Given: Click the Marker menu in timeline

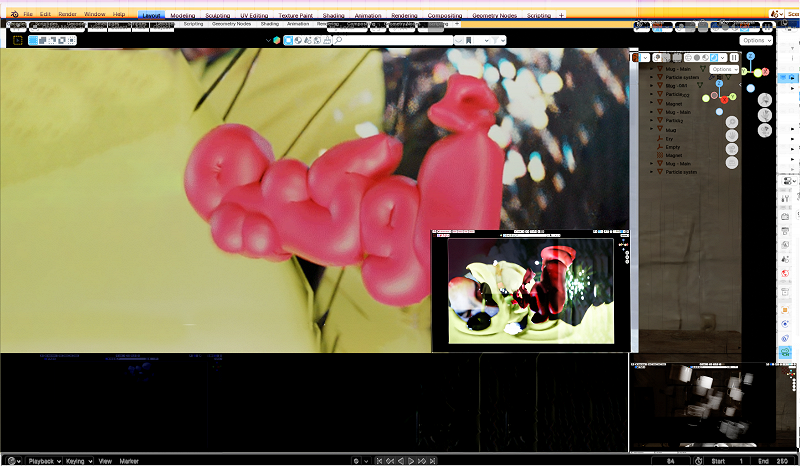Looking at the screenshot, I should tap(129, 461).
